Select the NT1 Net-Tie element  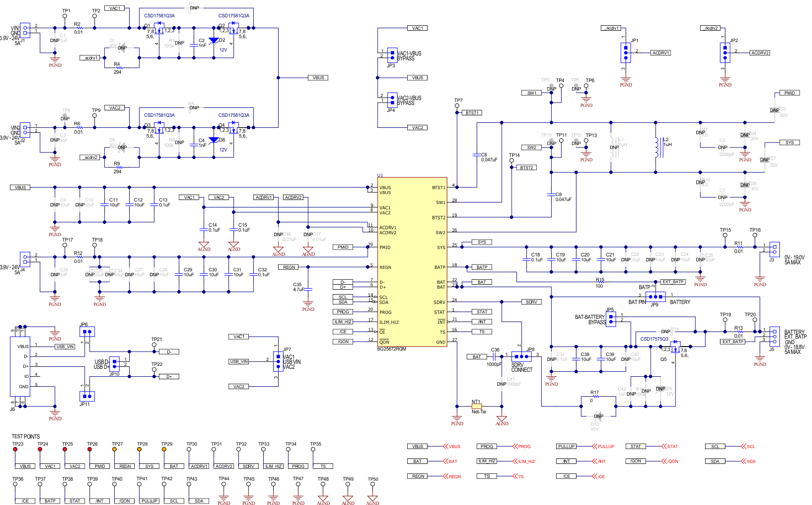click(x=478, y=405)
